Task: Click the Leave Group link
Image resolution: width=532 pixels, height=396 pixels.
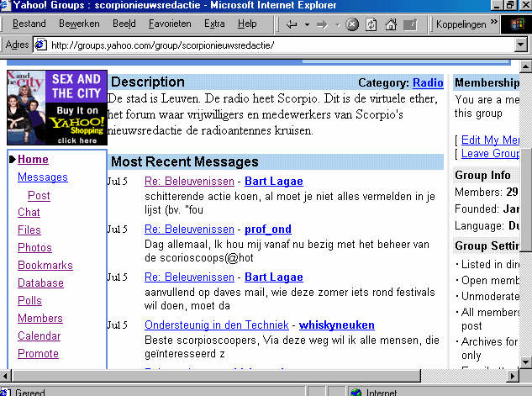Action: coord(490,153)
